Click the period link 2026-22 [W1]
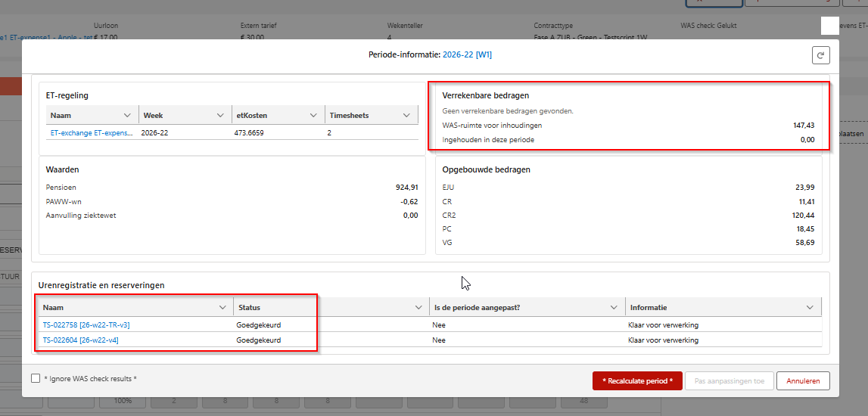 click(467, 54)
